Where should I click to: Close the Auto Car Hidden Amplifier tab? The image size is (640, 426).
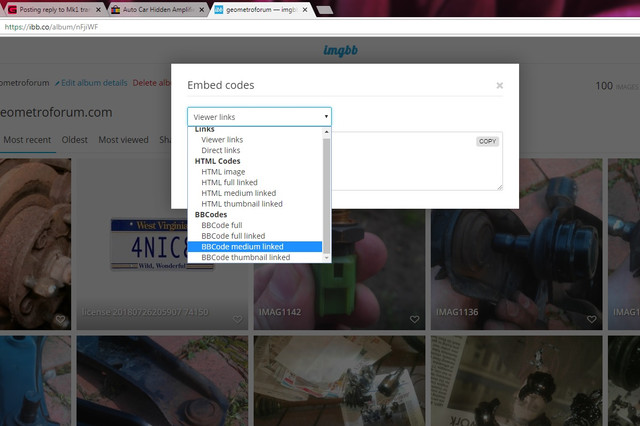202,10
